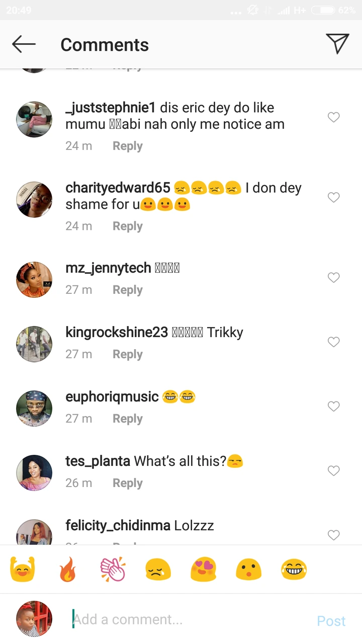Screen dimensions: 362x644
Task: Reply to mz_jennytech's comment
Action: (x=127, y=290)
